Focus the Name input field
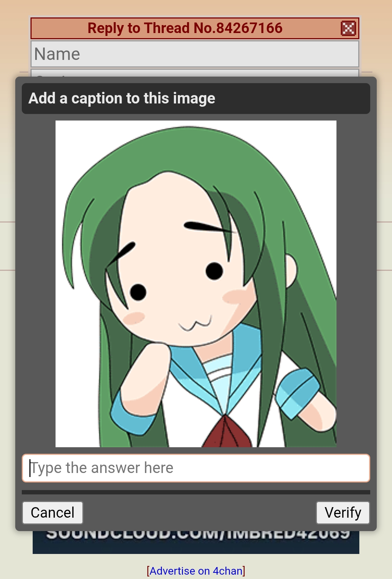This screenshot has height=579, width=392. click(x=195, y=54)
